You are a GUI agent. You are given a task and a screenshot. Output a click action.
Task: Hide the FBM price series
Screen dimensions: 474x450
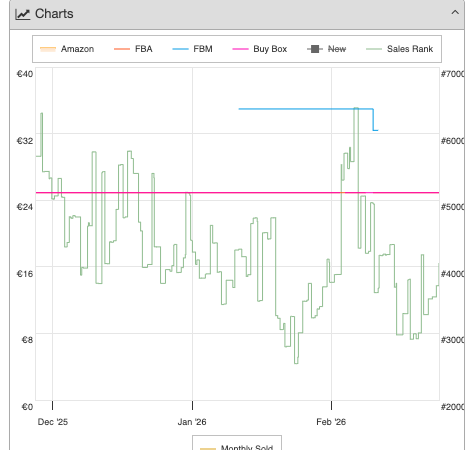[192, 49]
